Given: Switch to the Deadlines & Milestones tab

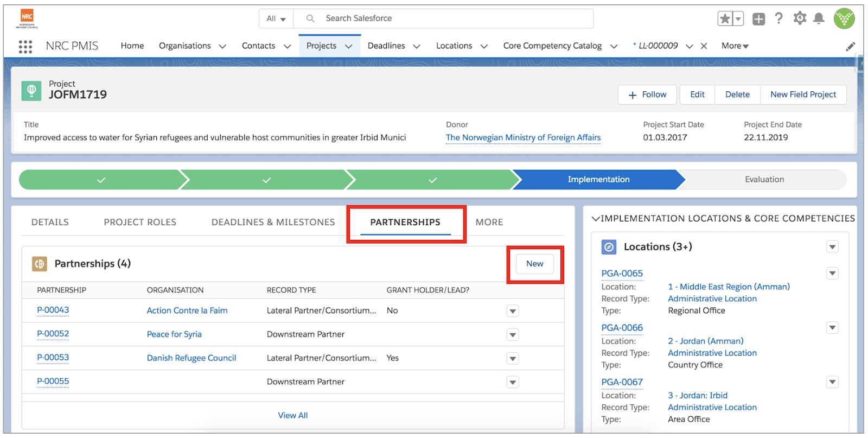Looking at the screenshot, I should click(273, 222).
